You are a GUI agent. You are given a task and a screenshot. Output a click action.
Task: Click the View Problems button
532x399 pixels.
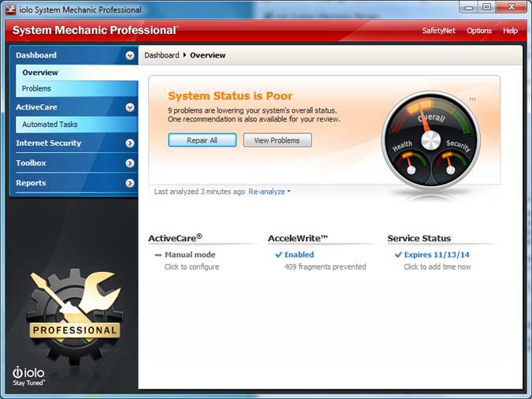coord(277,140)
